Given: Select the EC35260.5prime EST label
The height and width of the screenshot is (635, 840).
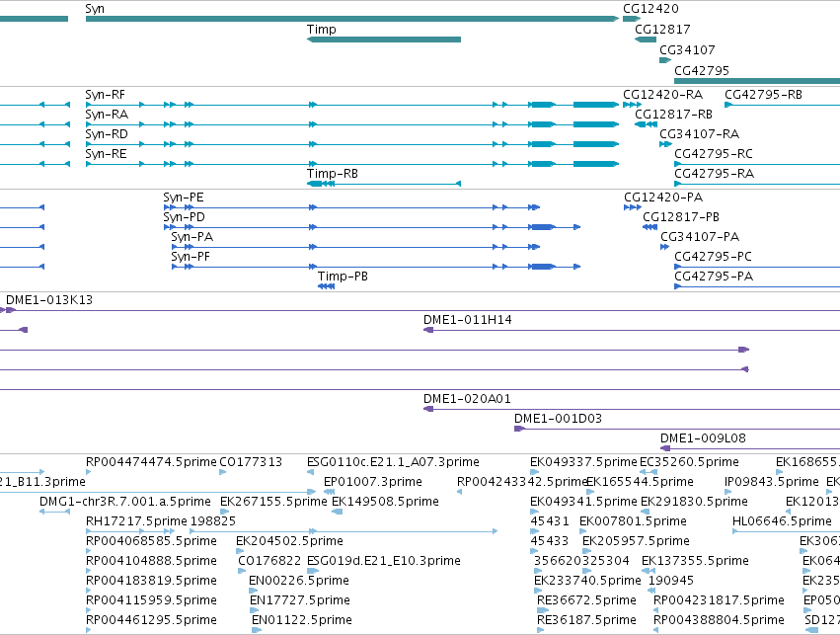Looking at the screenshot, I should (689, 462).
